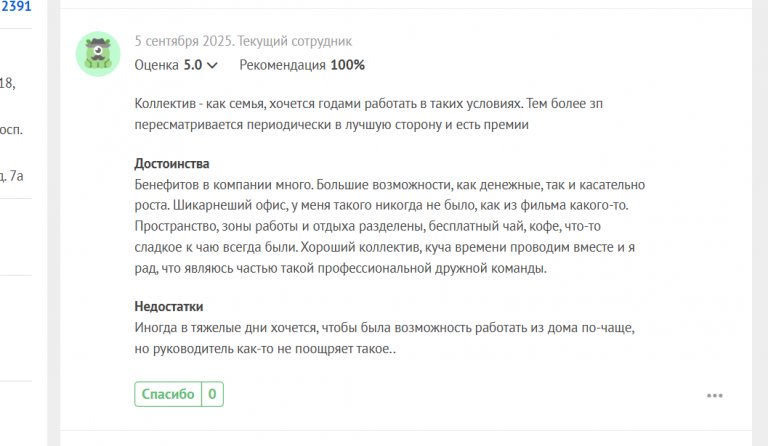Click the "Недостатки" section heading
The image size is (768, 446).
(169, 306)
